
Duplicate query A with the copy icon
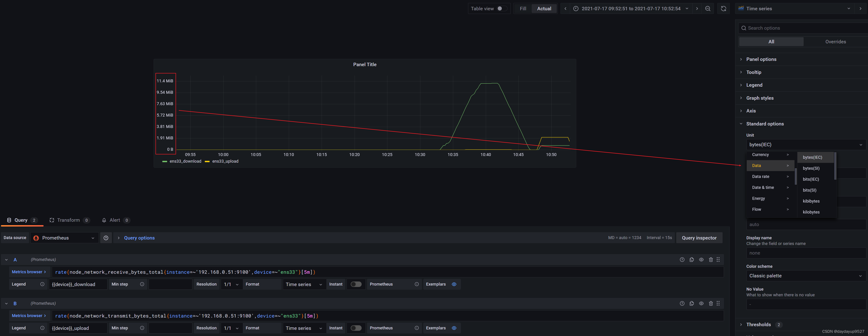(692, 260)
